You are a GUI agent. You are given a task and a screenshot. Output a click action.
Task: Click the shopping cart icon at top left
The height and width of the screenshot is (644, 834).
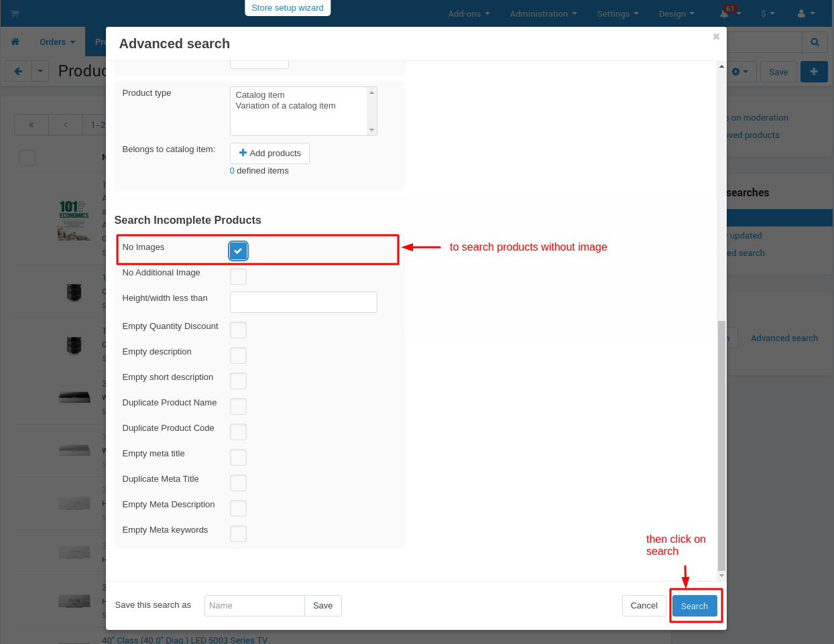pyautogui.click(x=15, y=13)
